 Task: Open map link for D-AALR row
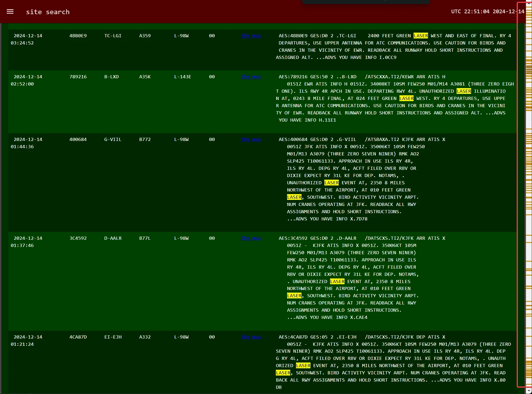tap(256, 238)
